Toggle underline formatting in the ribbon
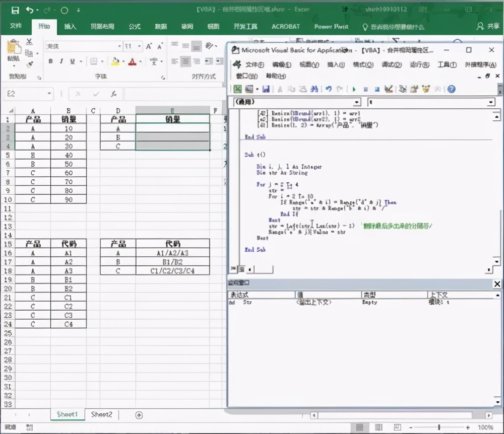 click(x=72, y=61)
